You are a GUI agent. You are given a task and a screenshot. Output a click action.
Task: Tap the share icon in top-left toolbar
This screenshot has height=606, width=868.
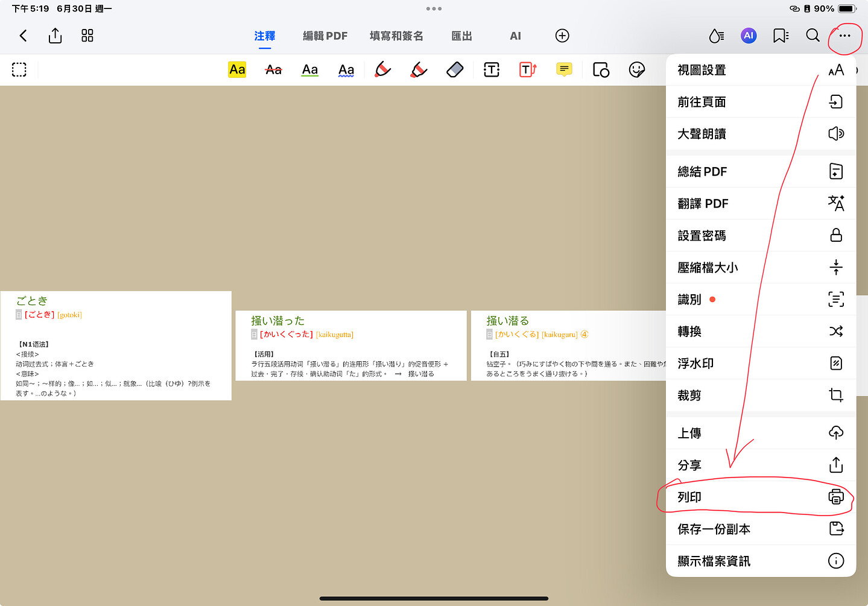(x=55, y=36)
